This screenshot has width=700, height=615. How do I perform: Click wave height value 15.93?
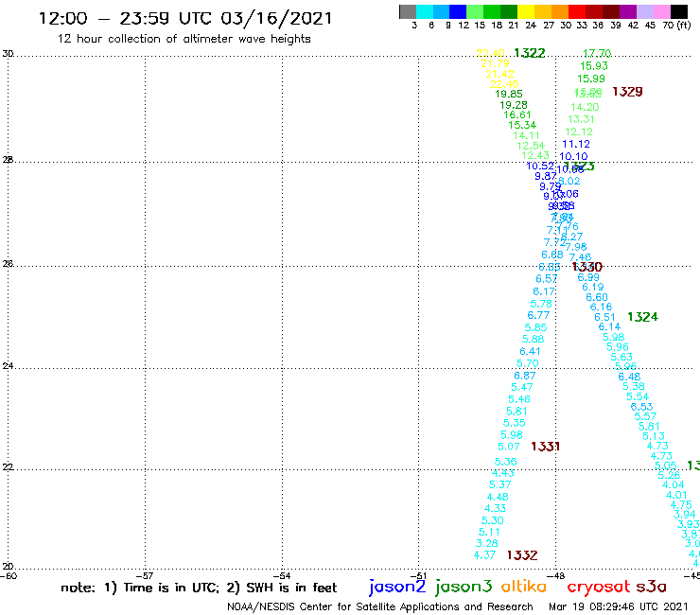click(x=594, y=66)
